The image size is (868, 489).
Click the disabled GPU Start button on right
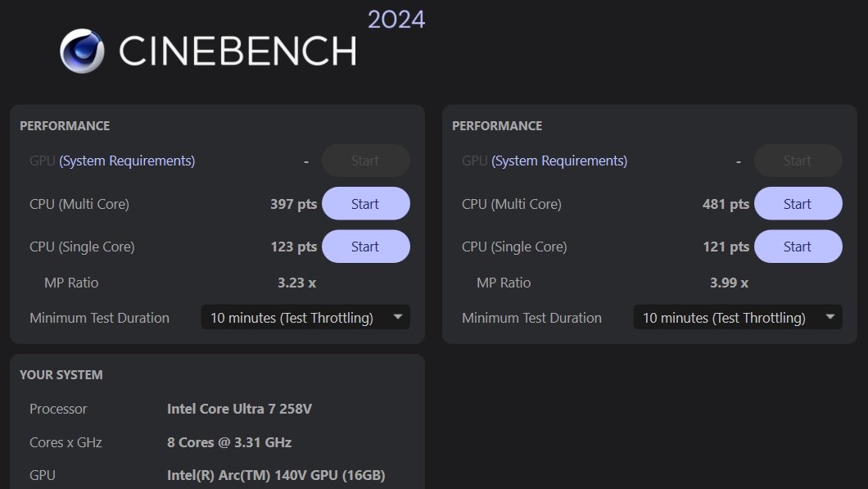pyautogui.click(x=798, y=161)
